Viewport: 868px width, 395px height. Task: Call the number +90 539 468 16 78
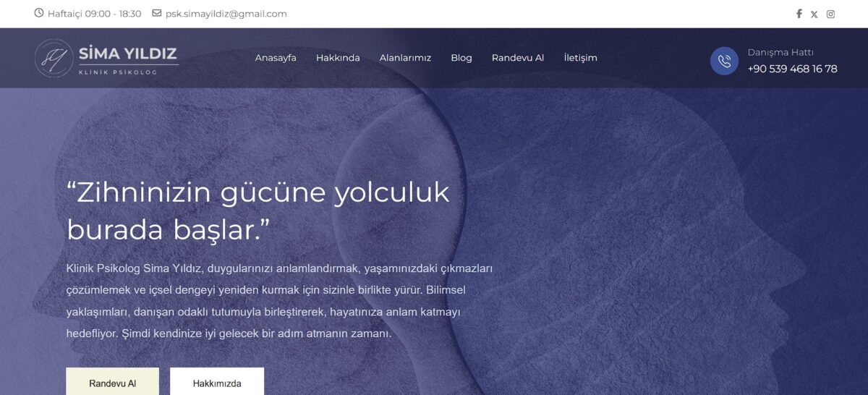pyautogui.click(x=793, y=69)
